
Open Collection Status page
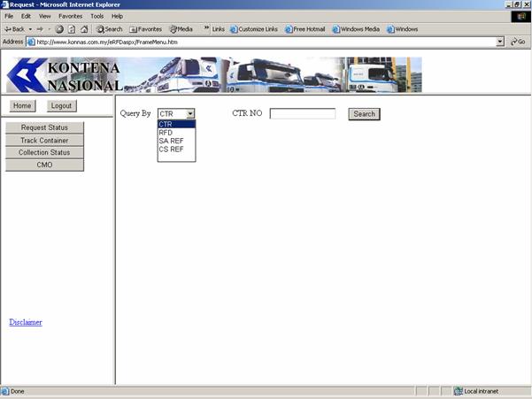(x=44, y=152)
